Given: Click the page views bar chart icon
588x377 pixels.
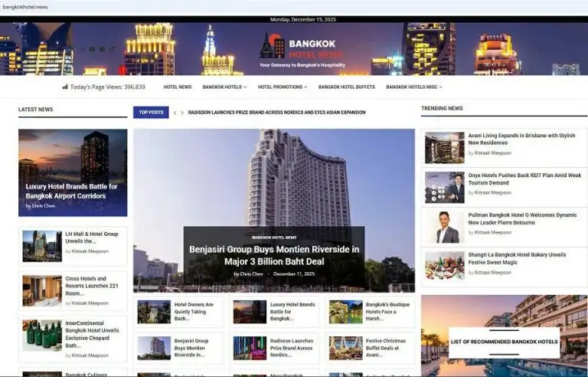Looking at the screenshot, I should tap(65, 87).
